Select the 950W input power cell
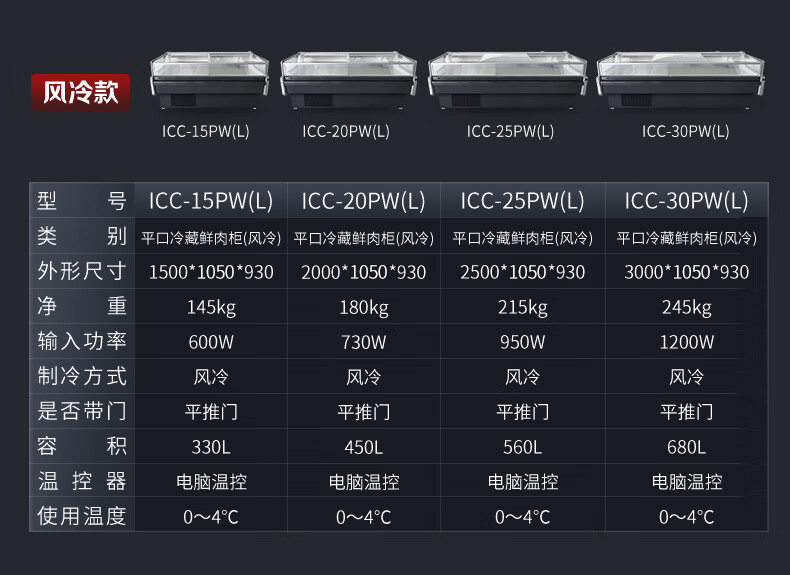The width and height of the screenshot is (790, 575). pyautogui.click(x=522, y=342)
